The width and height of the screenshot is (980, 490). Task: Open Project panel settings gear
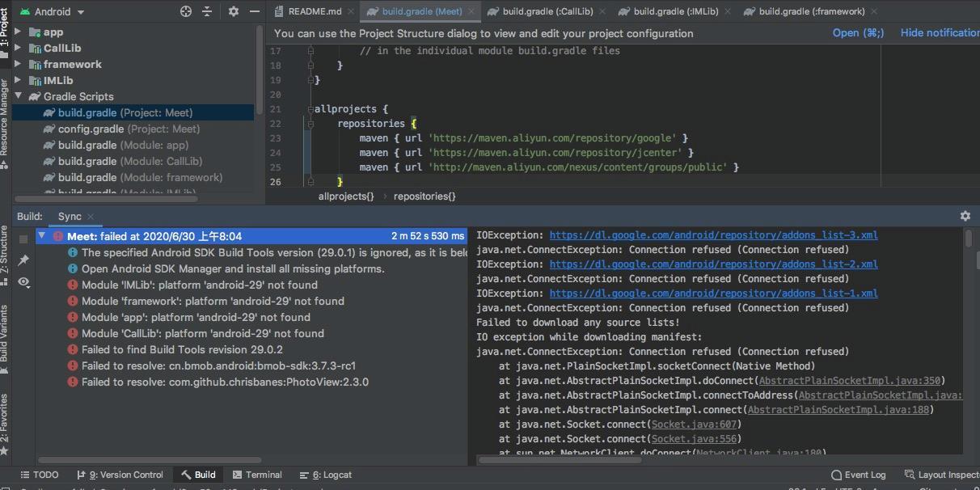point(234,11)
